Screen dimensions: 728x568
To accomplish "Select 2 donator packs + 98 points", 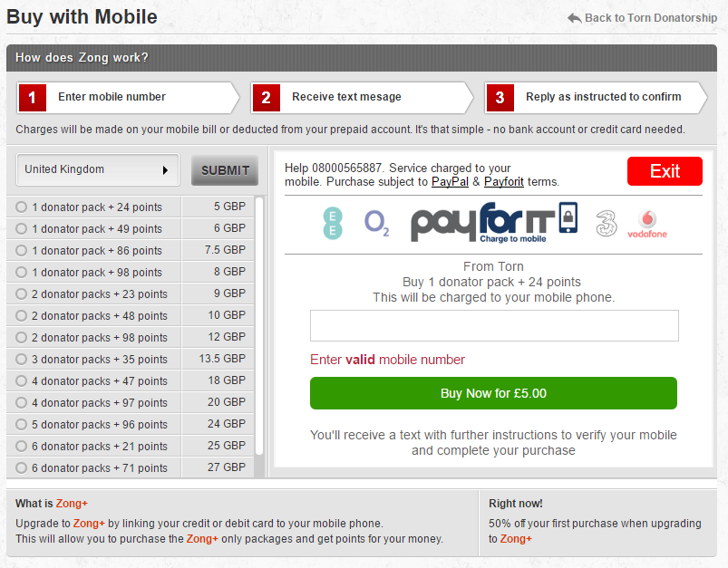I will pyautogui.click(x=22, y=337).
